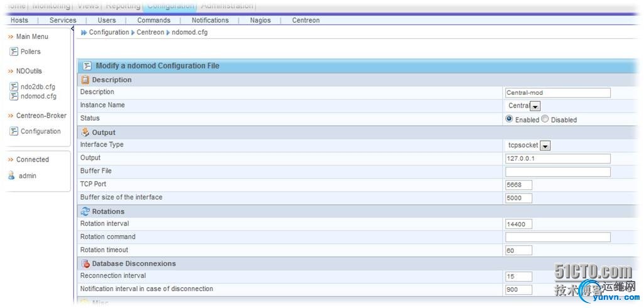Open the Hosts submenu tab
This screenshot has height=308, width=644.
coord(19,20)
